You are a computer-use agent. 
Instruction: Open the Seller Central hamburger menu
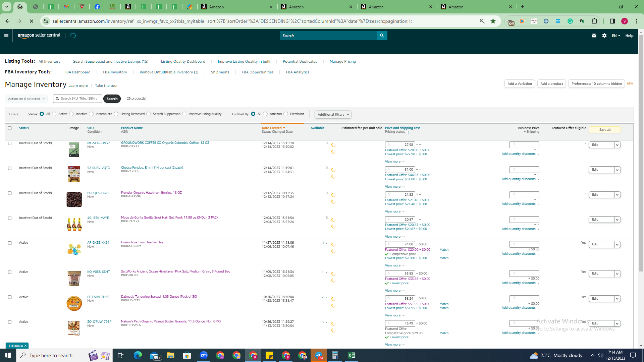(x=6, y=36)
